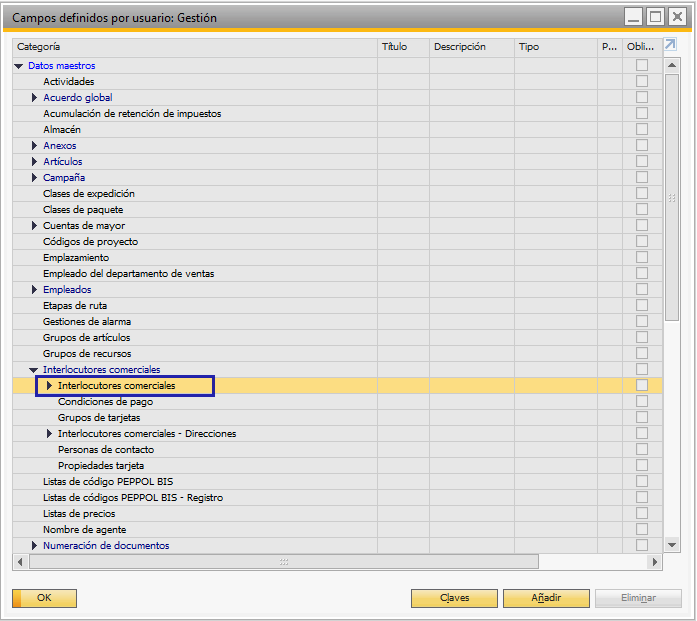
Task: Click the Añadir button
Action: (x=546, y=598)
